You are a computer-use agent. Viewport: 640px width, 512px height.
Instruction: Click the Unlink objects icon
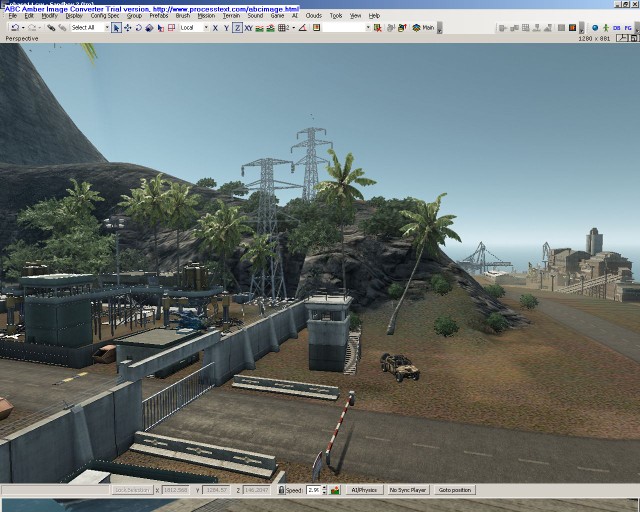point(62,28)
